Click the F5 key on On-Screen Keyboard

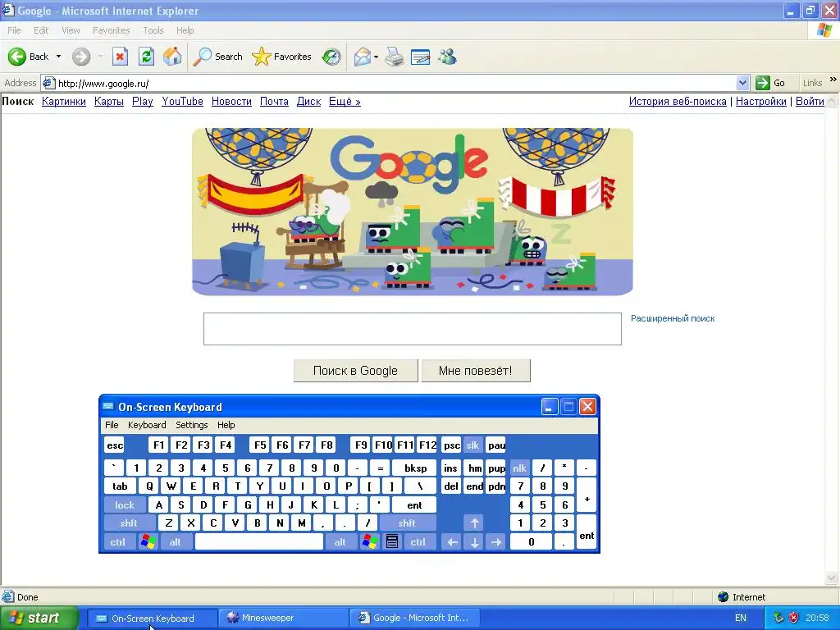point(260,445)
